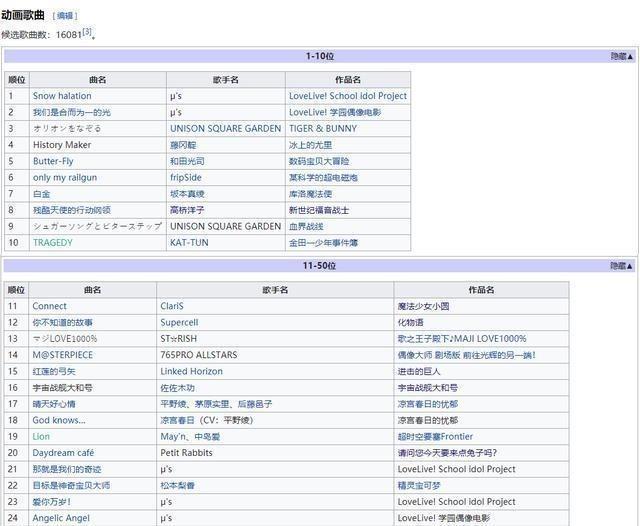The width and height of the screenshot is (640, 526).
Task: Open M@STERPIECE song link
Action: pyautogui.click(x=62, y=355)
